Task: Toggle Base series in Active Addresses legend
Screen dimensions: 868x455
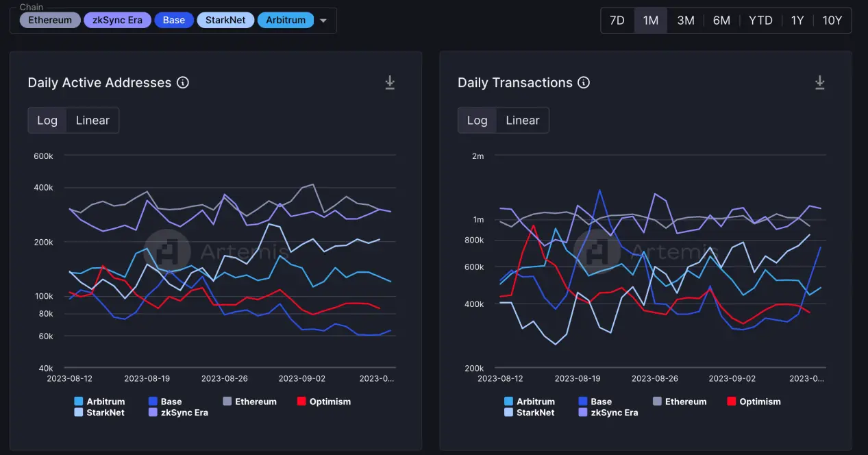Action: click(165, 402)
